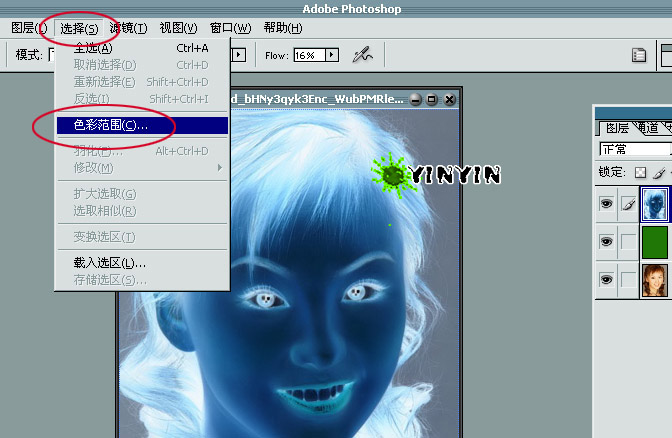The image size is (672, 438).
Task: Expand the 修改(M) submenu arrow
Action: pyautogui.click(x=219, y=168)
